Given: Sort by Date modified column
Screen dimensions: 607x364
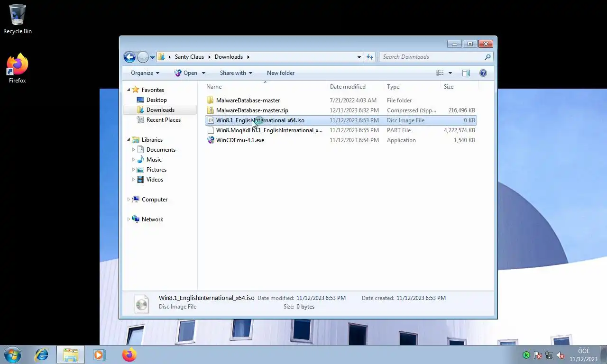Looking at the screenshot, I should 356,87.
